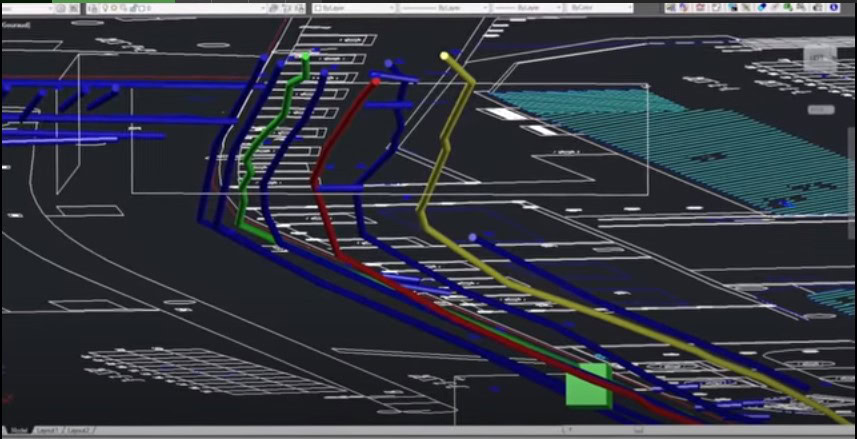Click the white sheet icon in right toolbar

coord(717,8)
